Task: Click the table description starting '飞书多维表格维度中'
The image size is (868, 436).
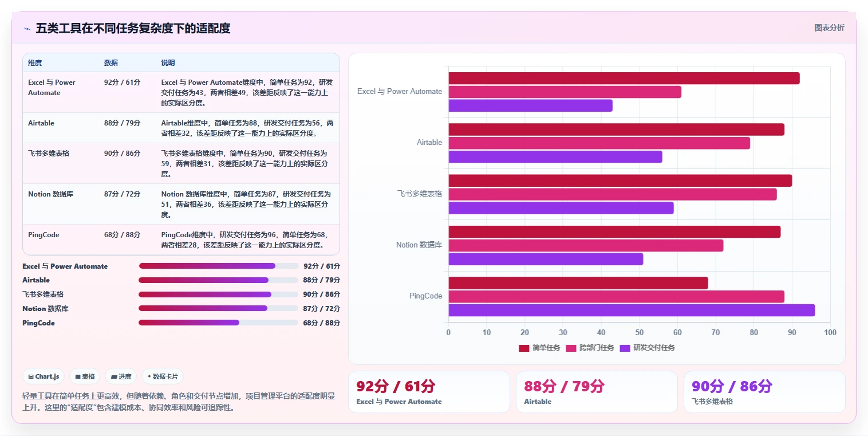Action: pyautogui.click(x=245, y=163)
